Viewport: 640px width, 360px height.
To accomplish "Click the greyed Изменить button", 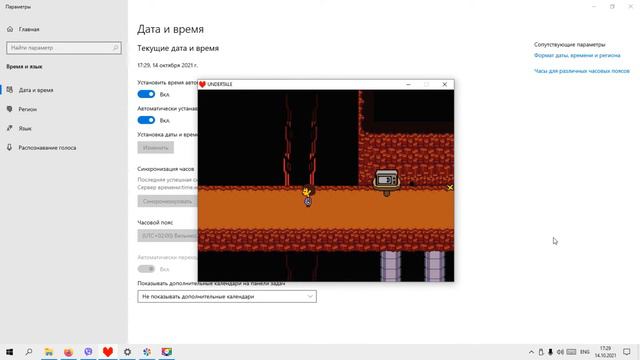I will [156, 147].
